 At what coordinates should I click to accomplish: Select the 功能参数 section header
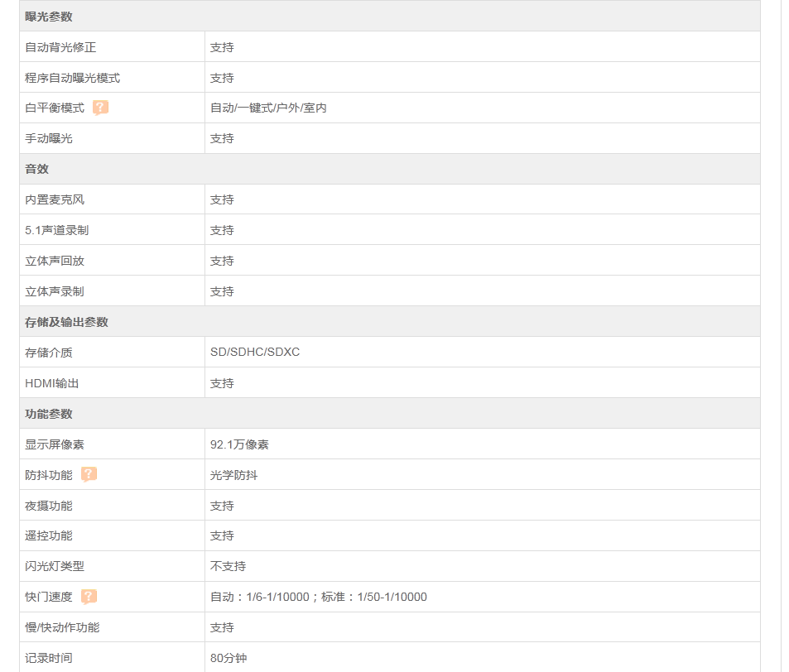pos(390,414)
